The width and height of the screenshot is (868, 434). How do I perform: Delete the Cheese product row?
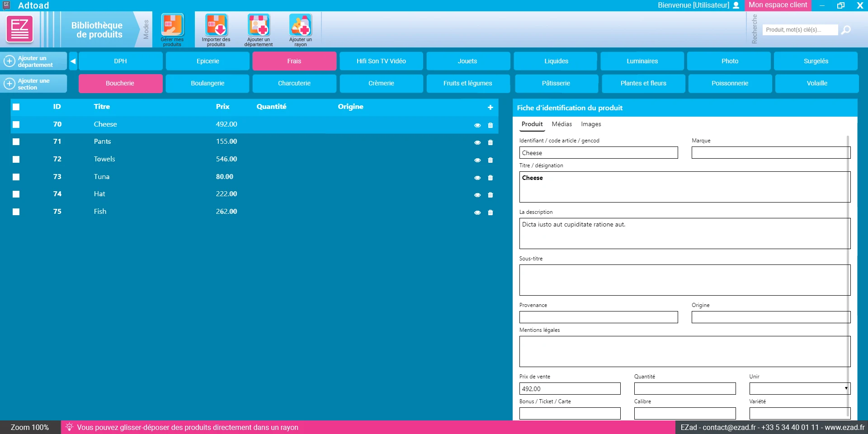[491, 125]
